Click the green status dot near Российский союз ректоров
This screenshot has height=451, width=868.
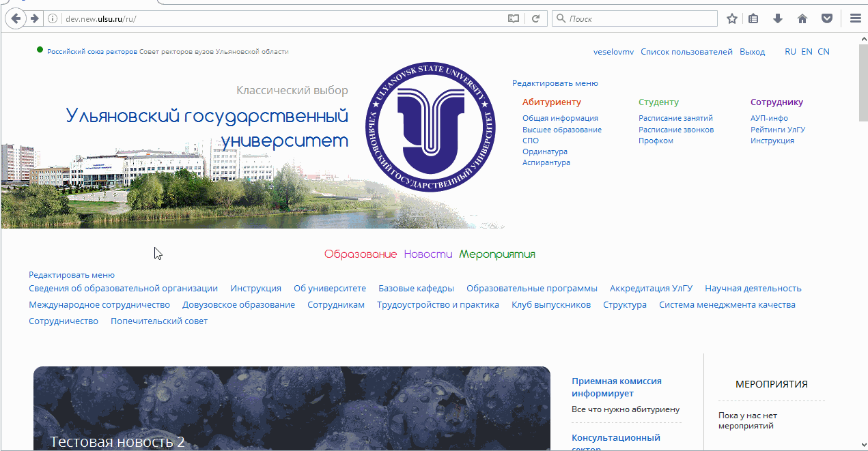[x=40, y=50]
